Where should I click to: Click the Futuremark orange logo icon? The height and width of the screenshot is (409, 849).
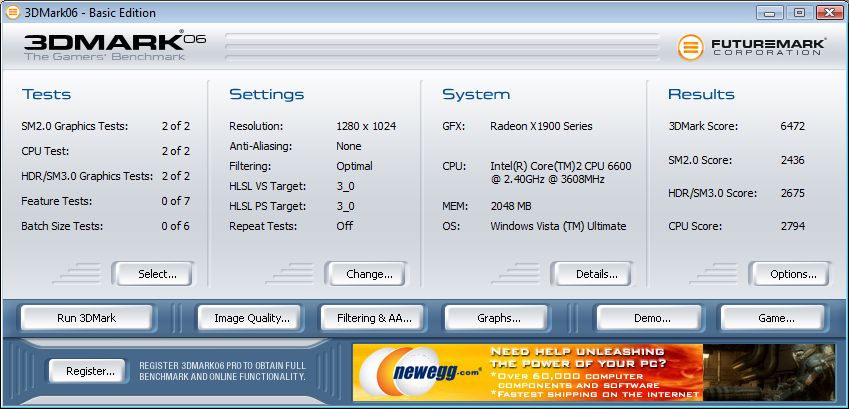(x=690, y=47)
